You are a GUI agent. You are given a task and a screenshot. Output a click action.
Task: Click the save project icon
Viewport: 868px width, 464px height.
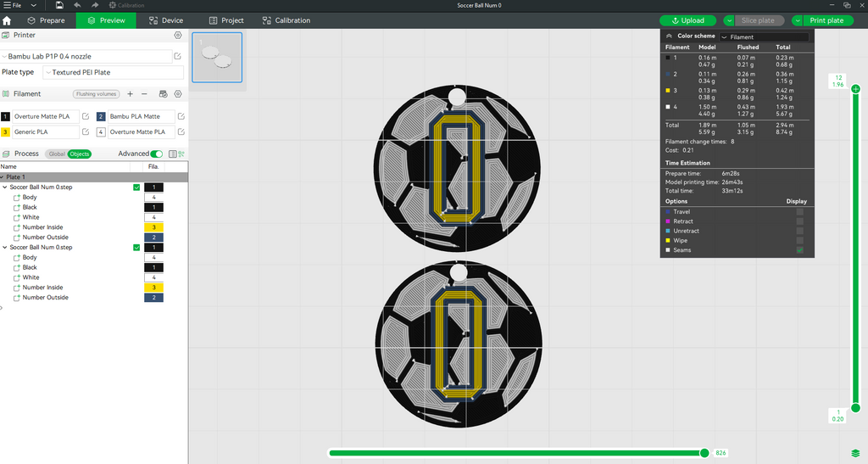[59, 5]
